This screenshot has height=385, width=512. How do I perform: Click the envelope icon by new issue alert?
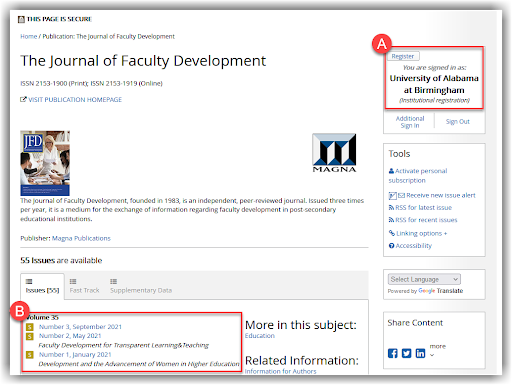401,195
